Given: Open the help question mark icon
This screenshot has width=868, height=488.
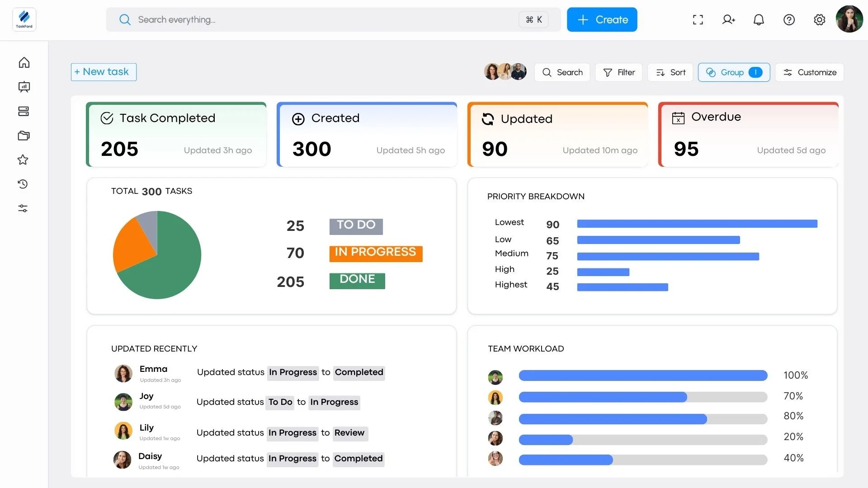Looking at the screenshot, I should point(789,20).
